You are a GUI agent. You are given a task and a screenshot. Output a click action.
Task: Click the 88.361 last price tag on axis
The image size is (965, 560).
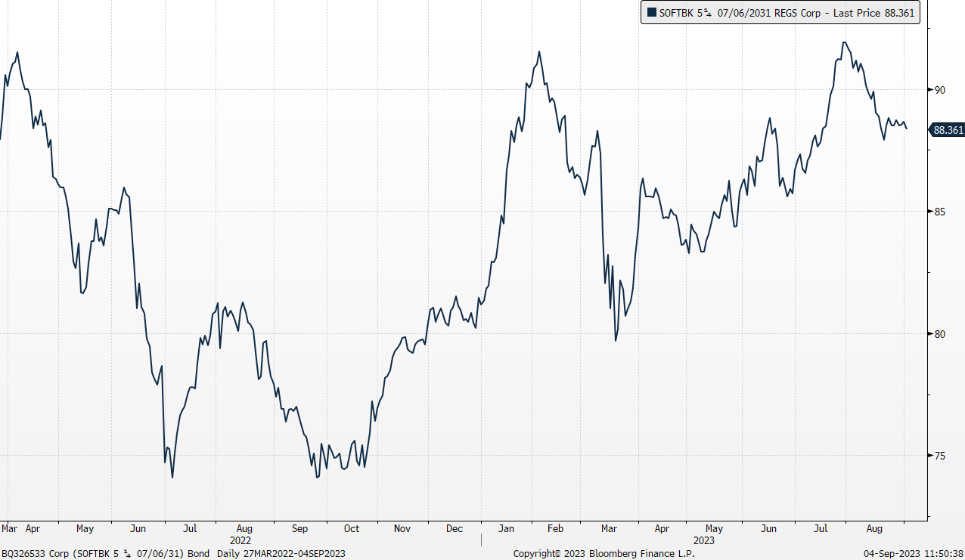[948, 130]
